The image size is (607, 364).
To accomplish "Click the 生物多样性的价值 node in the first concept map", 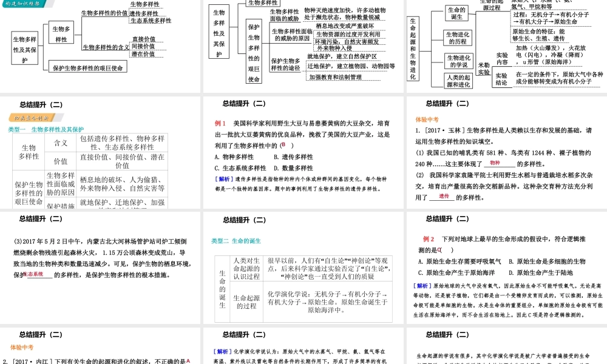I will (104, 13).
